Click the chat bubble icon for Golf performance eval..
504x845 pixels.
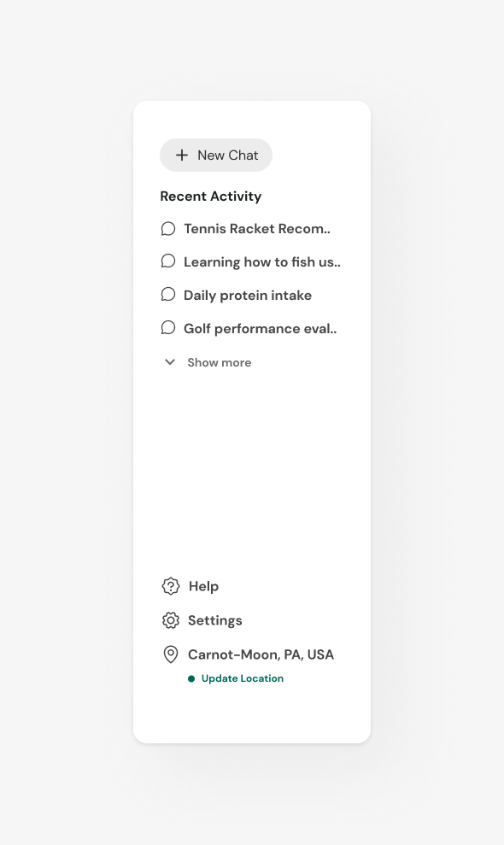click(x=168, y=327)
